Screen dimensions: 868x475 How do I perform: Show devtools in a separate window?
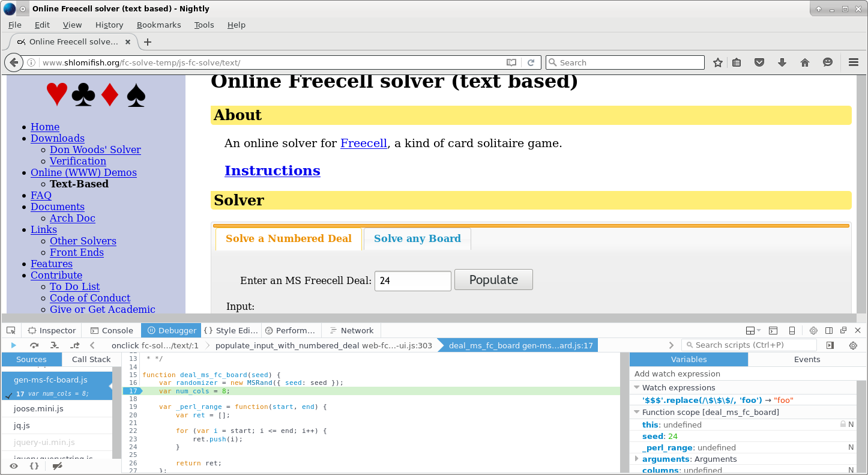pos(843,330)
